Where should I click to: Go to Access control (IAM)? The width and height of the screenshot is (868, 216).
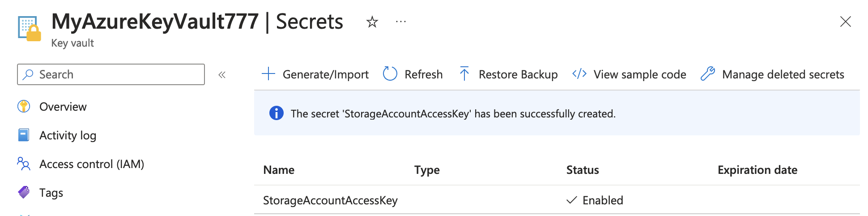click(x=91, y=164)
